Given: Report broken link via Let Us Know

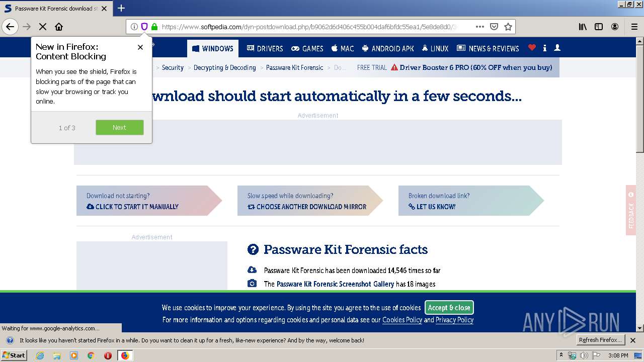Looking at the screenshot, I should tap(471, 201).
